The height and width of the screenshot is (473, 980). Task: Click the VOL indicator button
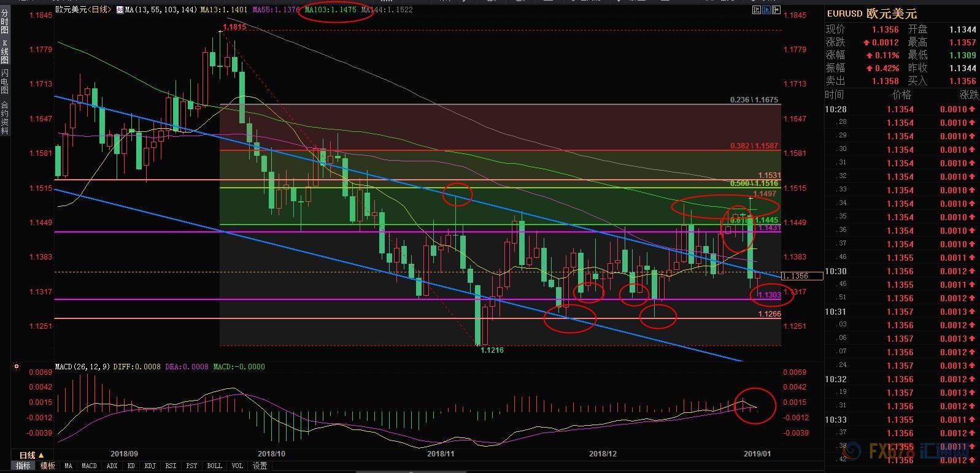point(237,466)
